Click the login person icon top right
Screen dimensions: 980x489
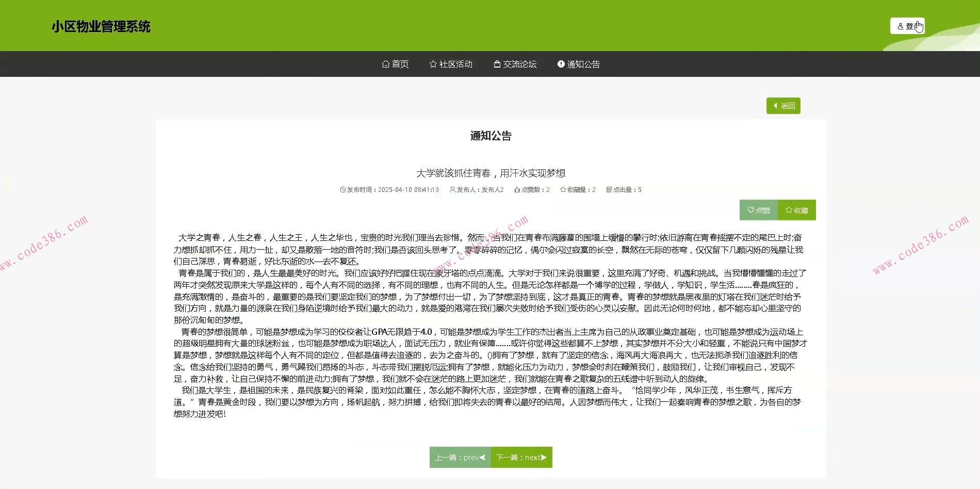click(901, 25)
